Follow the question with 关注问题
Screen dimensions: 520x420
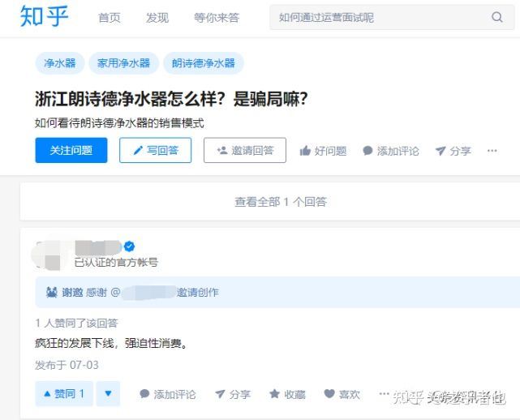[x=71, y=150]
